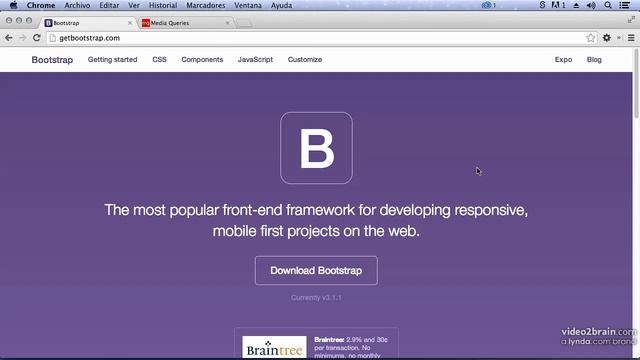
Task: Click the eject icon in menu bar
Action: click(576, 5)
